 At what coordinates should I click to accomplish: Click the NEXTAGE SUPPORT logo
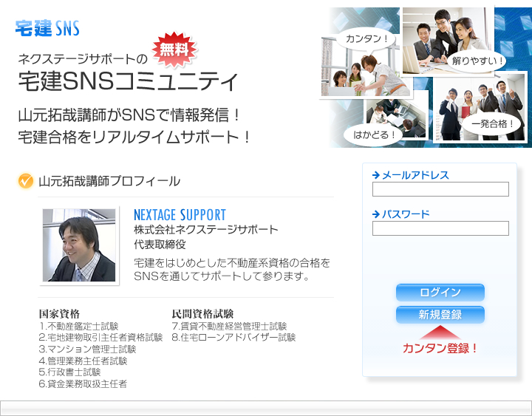tap(180, 215)
